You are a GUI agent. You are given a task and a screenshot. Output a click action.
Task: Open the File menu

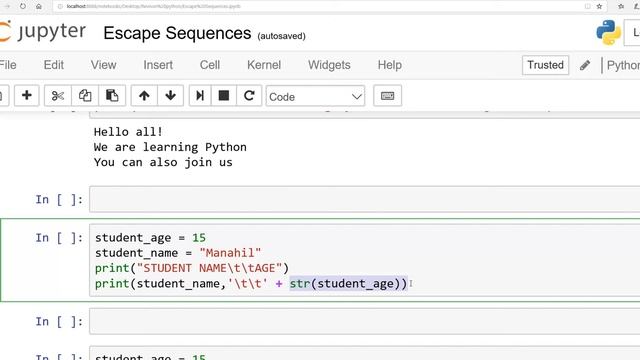(x=8, y=65)
